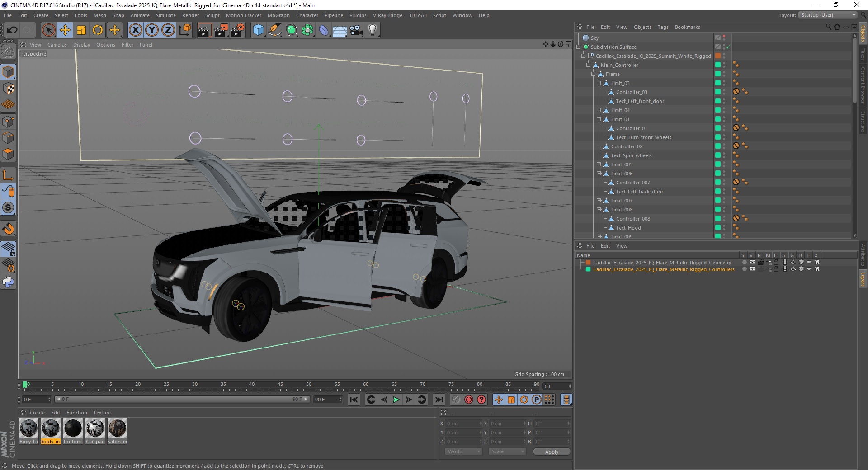Switch to Polygons mode
Image resolution: width=868 pixels, height=470 pixels.
(8, 154)
